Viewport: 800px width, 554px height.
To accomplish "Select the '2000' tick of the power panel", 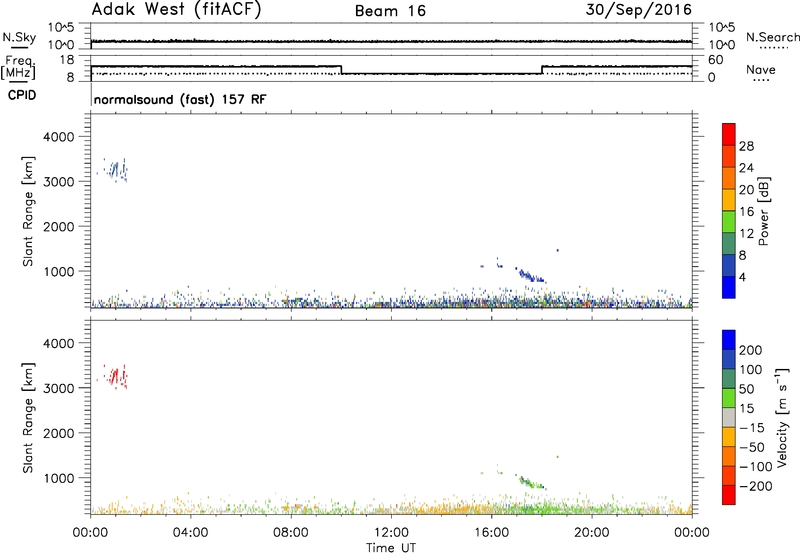I will (58, 226).
